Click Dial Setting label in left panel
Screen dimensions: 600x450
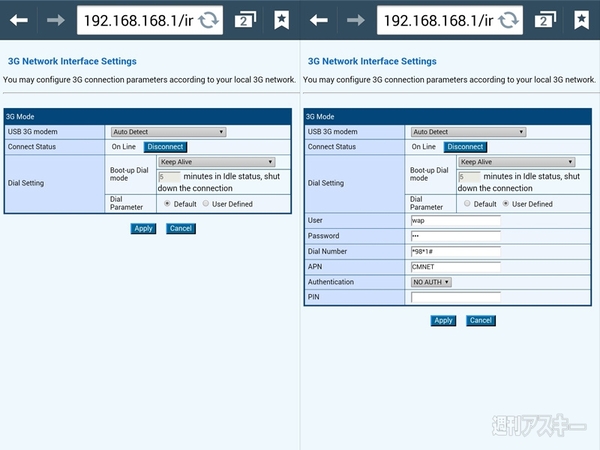tap(26, 183)
